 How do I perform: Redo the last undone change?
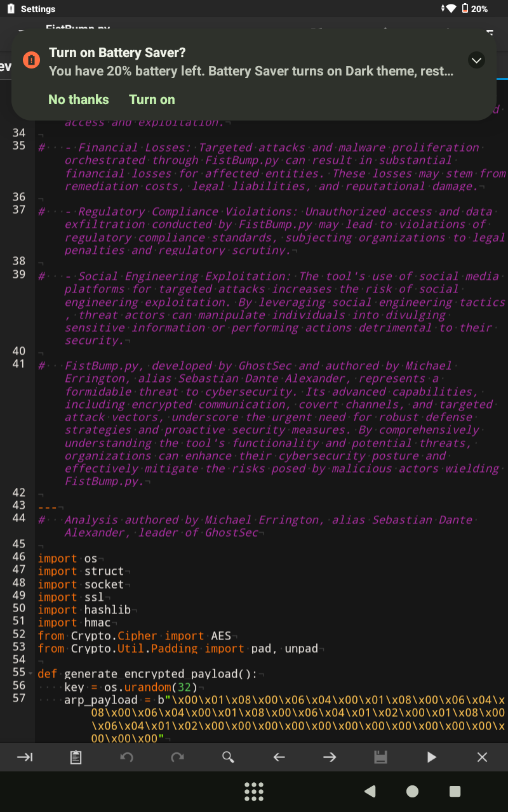tap(177, 757)
